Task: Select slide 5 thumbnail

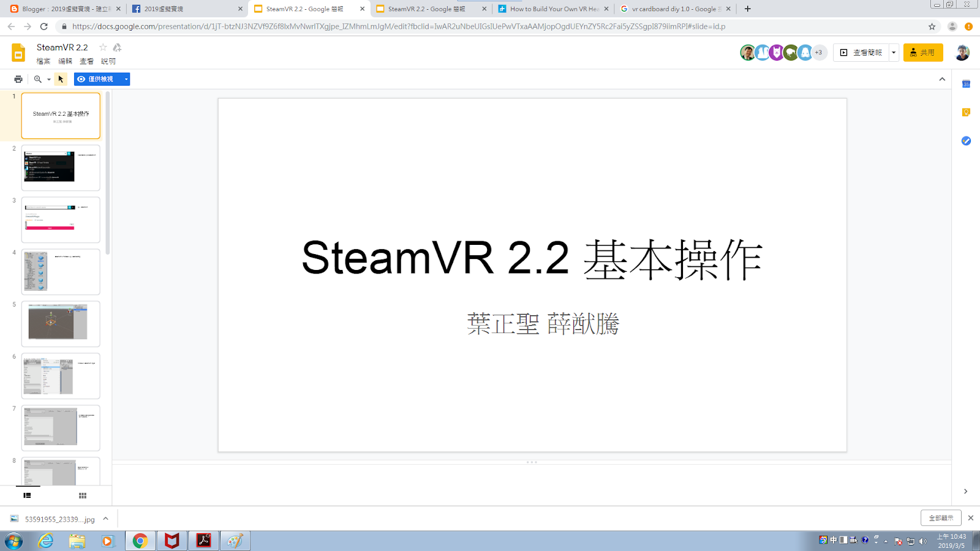Action: (x=61, y=324)
